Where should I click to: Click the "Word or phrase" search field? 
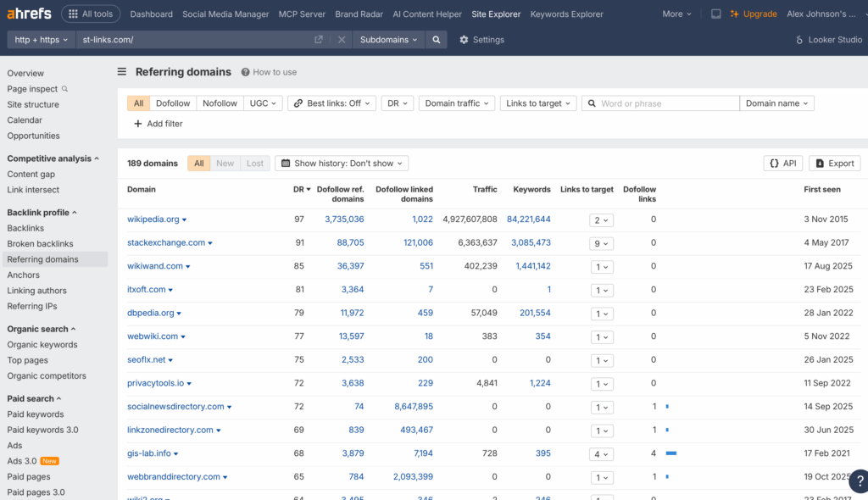click(x=661, y=103)
